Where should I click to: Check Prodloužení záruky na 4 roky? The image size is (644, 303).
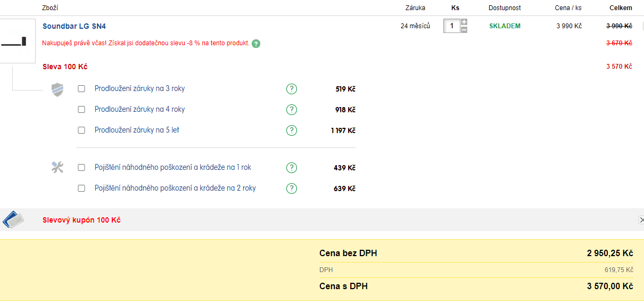point(81,110)
